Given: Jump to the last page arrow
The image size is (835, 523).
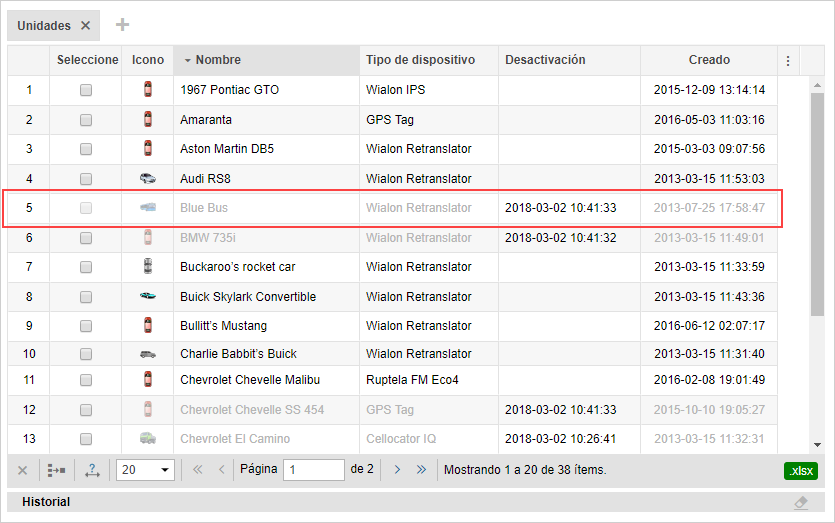Looking at the screenshot, I should 421,469.
